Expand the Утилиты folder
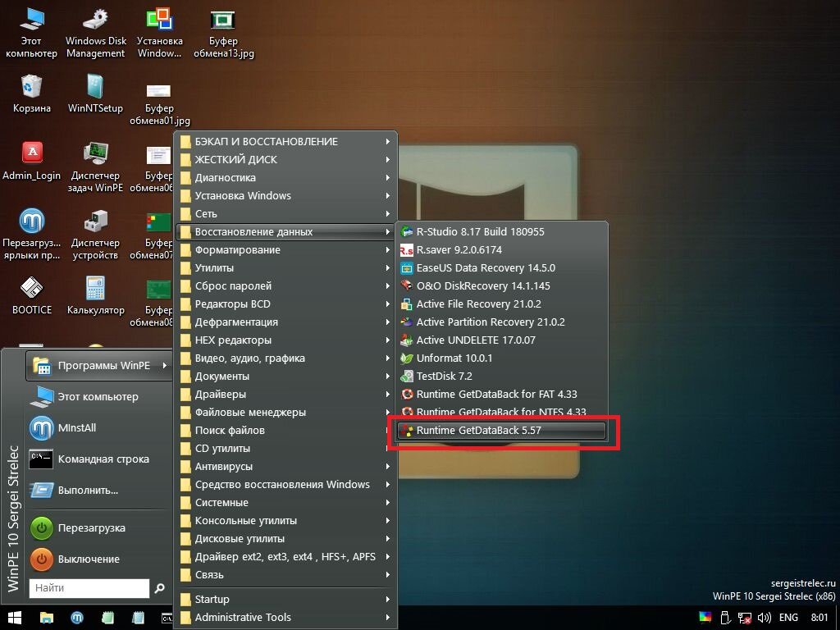This screenshot has height=630, width=840. (x=286, y=268)
